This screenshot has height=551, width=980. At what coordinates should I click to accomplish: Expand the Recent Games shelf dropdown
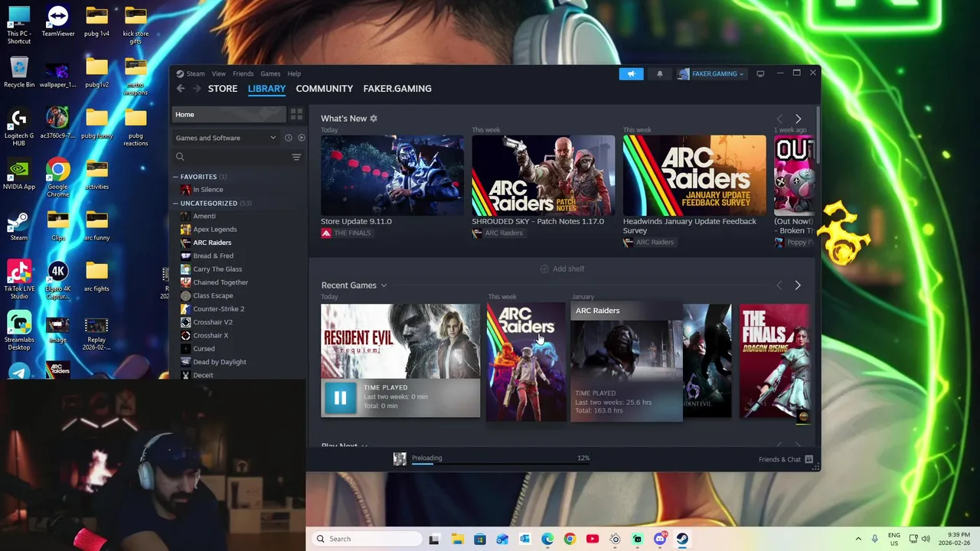pyautogui.click(x=384, y=285)
